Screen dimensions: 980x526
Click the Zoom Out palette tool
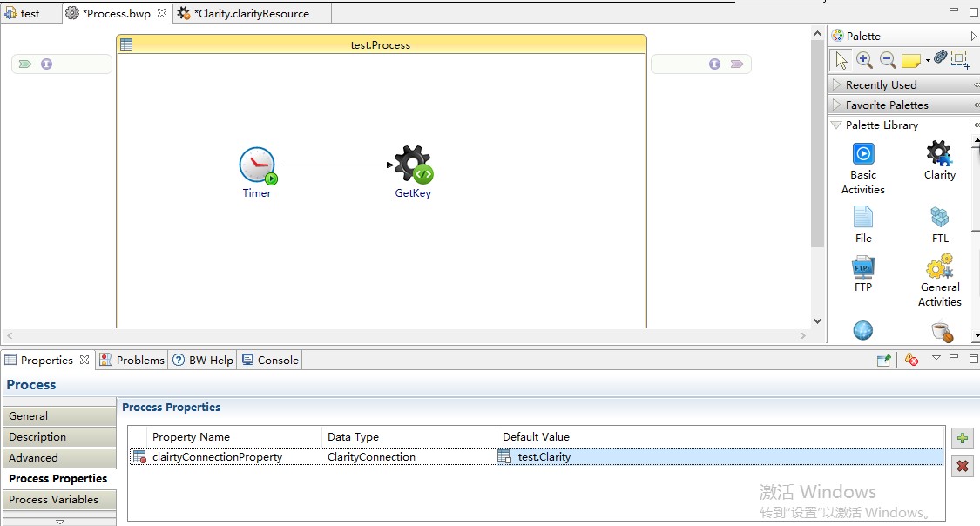(888, 59)
